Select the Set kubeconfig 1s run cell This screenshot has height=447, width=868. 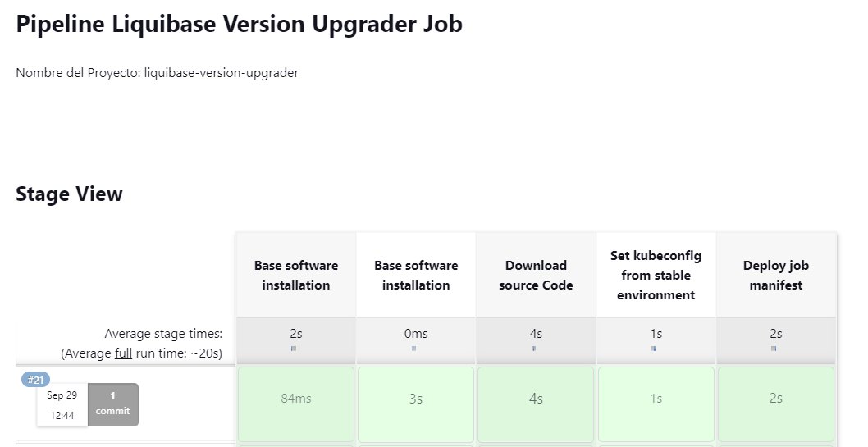click(656, 399)
